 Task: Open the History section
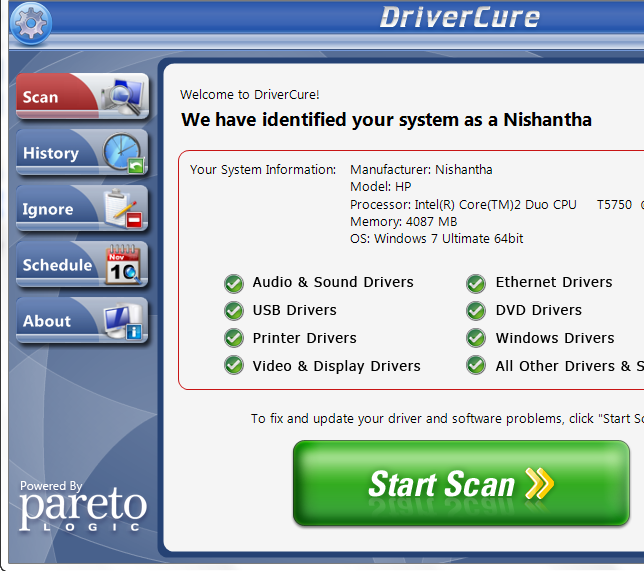click(82, 152)
